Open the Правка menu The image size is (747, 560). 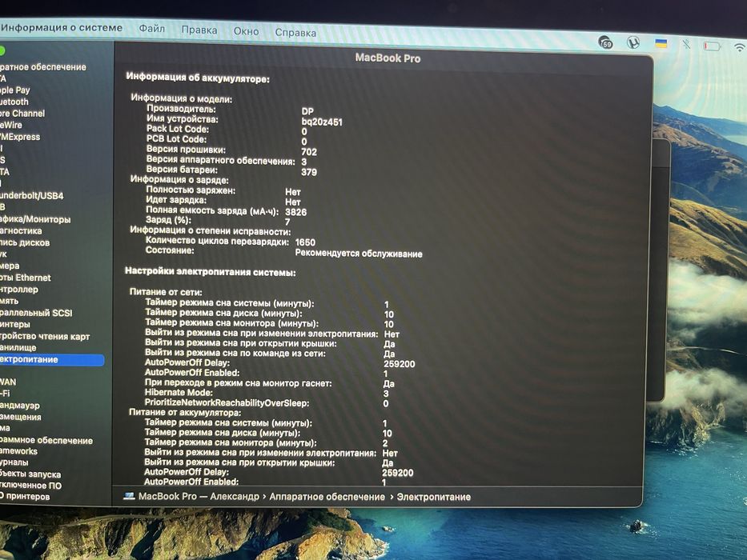[199, 30]
